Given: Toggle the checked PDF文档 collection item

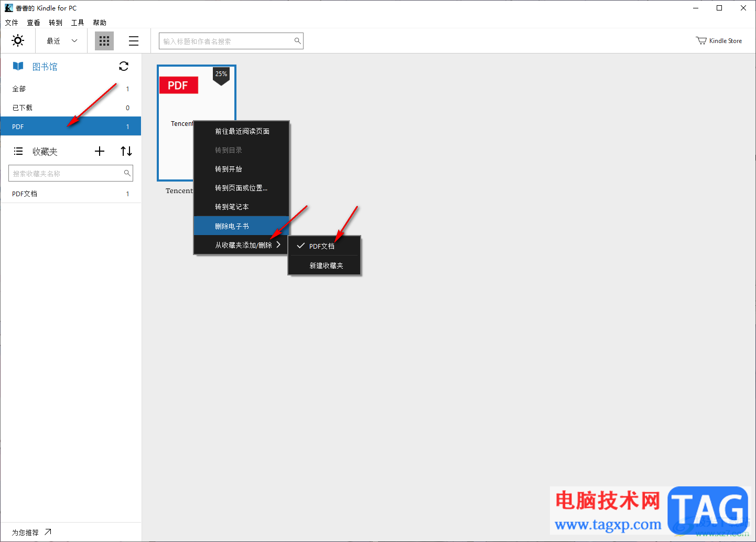Looking at the screenshot, I should (324, 246).
